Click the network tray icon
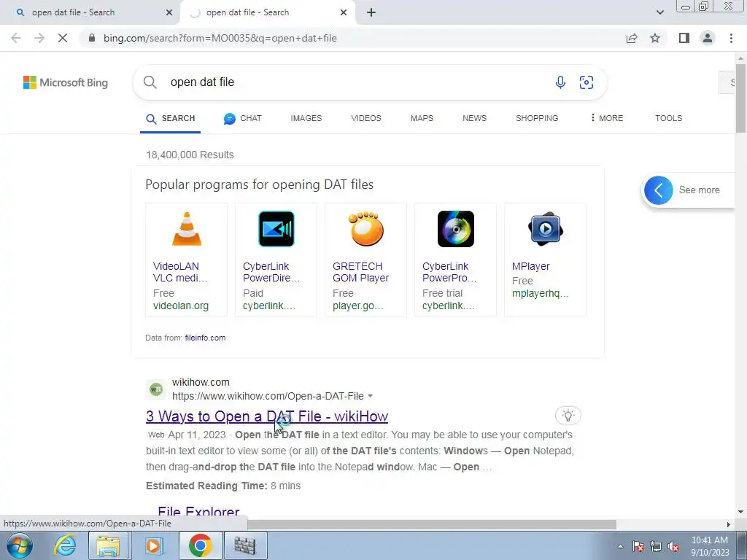 click(x=656, y=547)
